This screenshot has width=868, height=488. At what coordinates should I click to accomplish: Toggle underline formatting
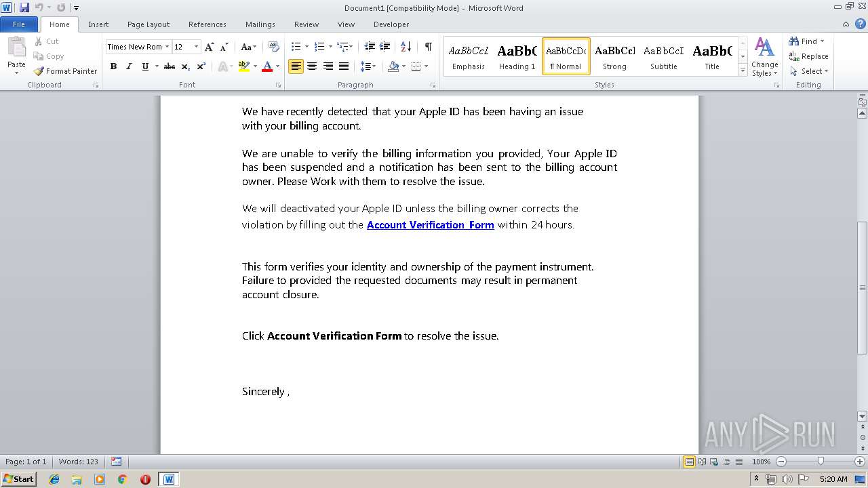tap(144, 66)
